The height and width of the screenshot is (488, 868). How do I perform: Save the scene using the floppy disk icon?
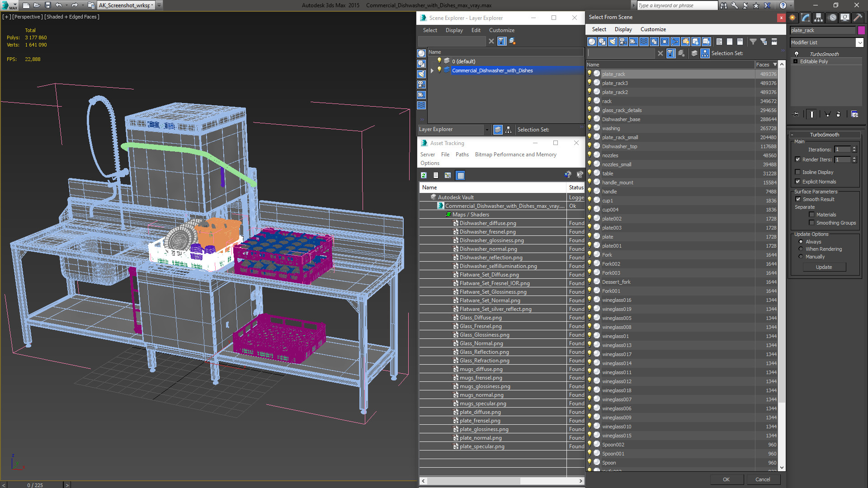(x=47, y=5)
